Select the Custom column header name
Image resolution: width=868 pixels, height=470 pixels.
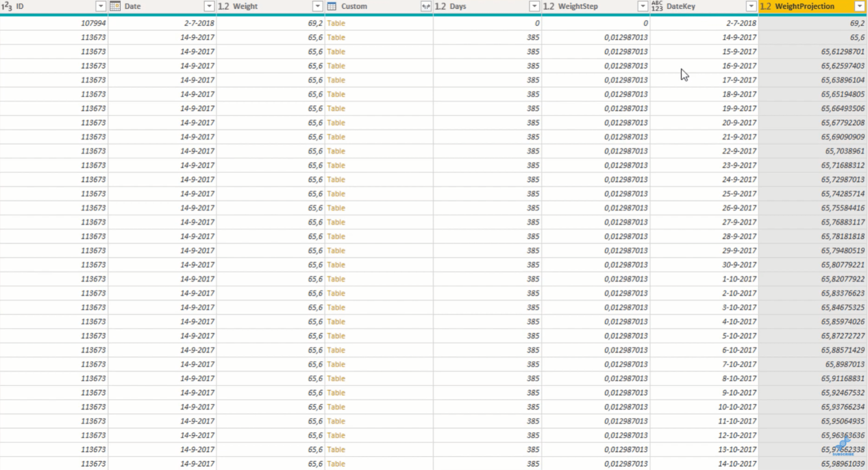pos(354,6)
